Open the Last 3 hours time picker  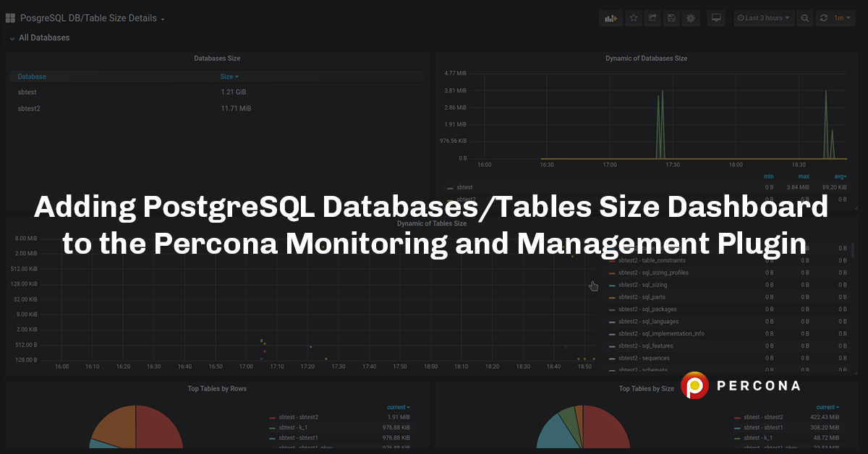[x=764, y=18]
